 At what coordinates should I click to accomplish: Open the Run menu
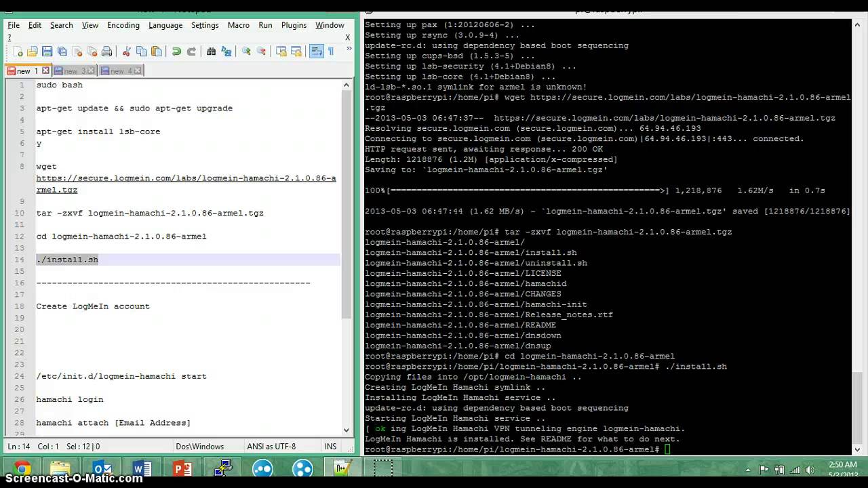click(x=265, y=25)
